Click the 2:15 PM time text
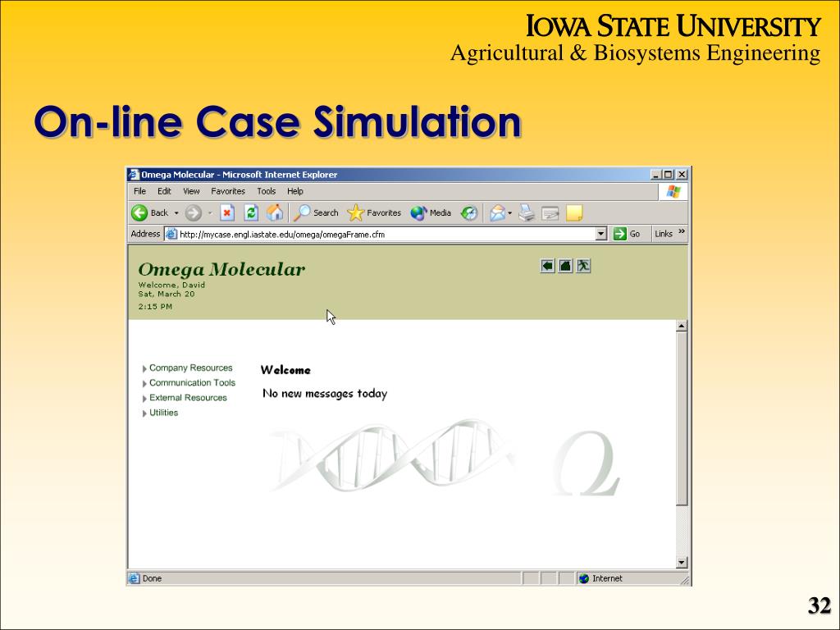 tap(155, 307)
